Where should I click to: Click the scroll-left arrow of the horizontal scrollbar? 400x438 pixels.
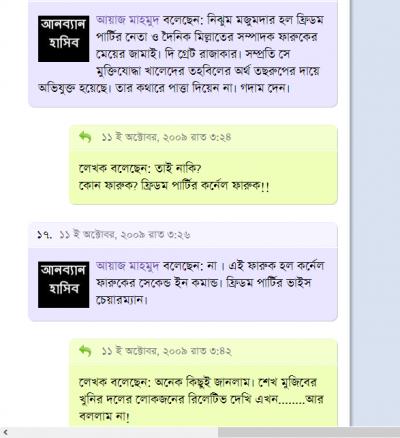click(x=5, y=433)
